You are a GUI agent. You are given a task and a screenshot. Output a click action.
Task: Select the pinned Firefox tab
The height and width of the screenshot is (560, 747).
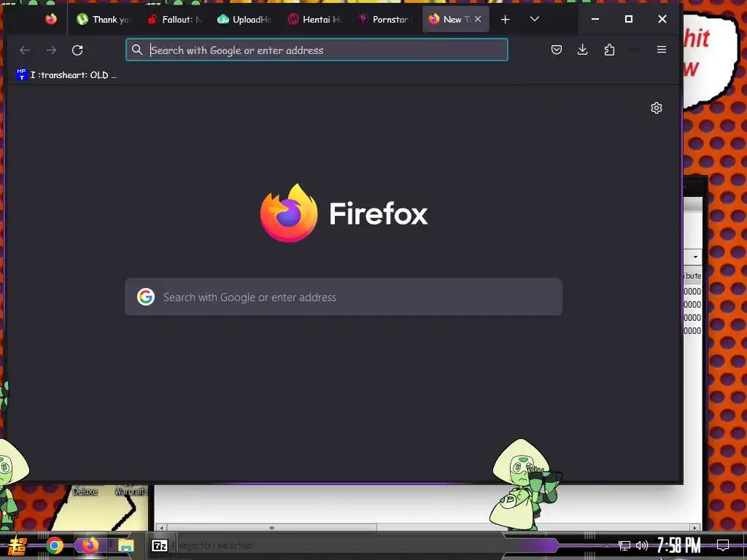click(51, 19)
